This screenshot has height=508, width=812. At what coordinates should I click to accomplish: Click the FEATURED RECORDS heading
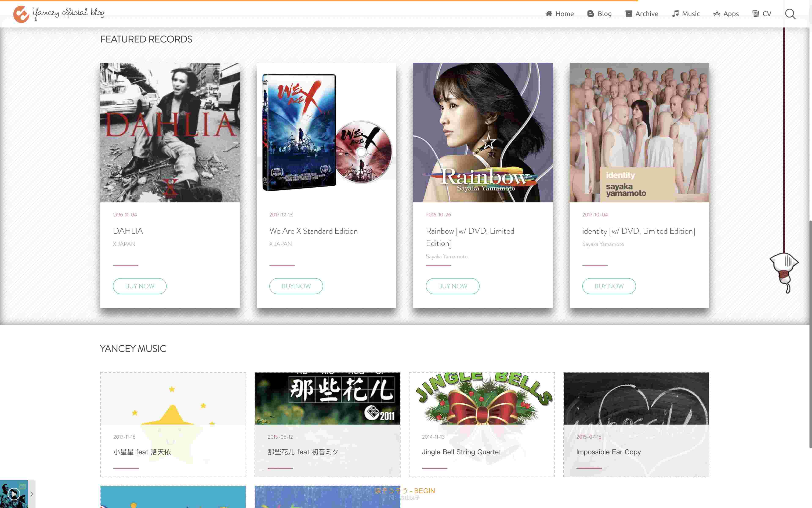coord(146,39)
